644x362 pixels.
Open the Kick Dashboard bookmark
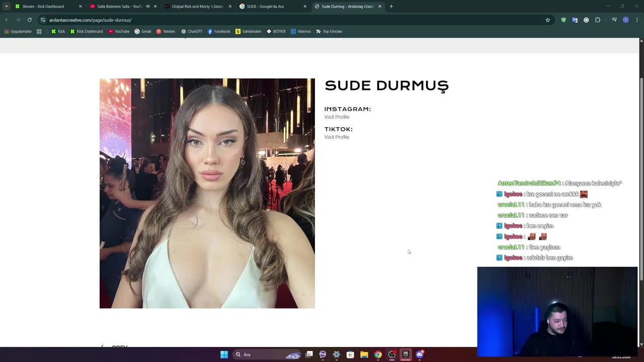click(x=87, y=31)
